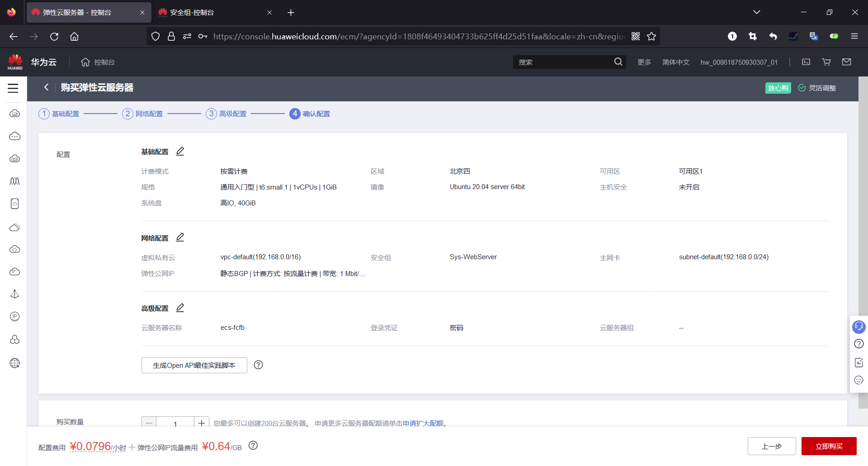Click the Ubuntu 20.04 server 64bit value

(x=487, y=187)
